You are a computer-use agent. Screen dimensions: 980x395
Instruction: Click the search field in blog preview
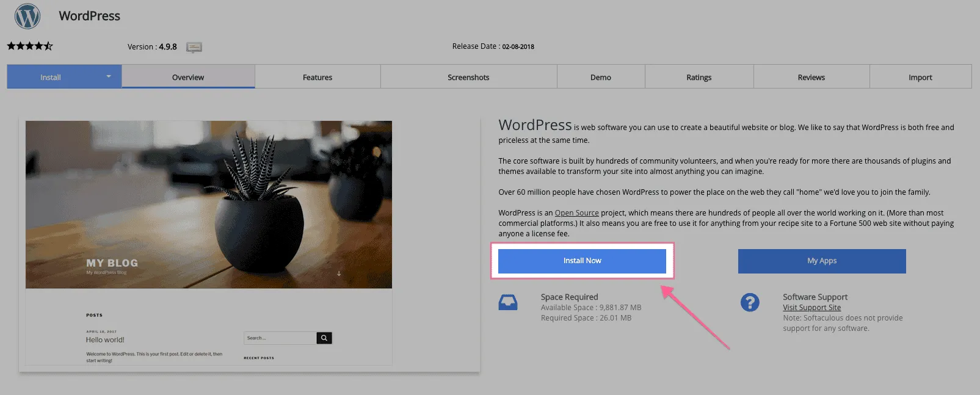tap(280, 338)
